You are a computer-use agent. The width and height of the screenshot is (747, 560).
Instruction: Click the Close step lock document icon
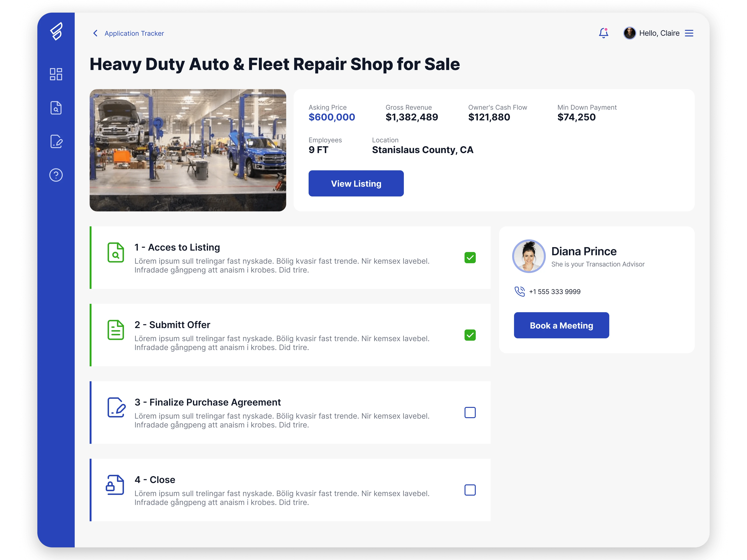[x=115, y=485]
